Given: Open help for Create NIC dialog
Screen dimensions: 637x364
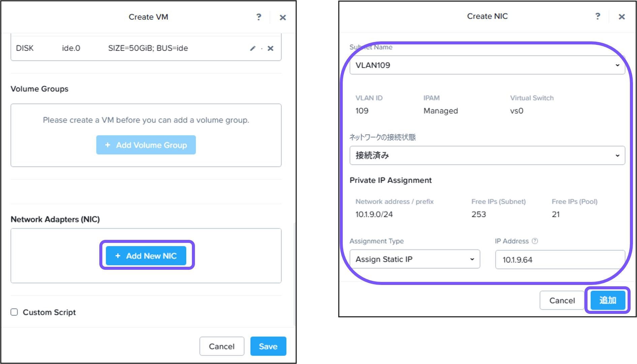Looking at the screenshot, I should tap(598, 16).
